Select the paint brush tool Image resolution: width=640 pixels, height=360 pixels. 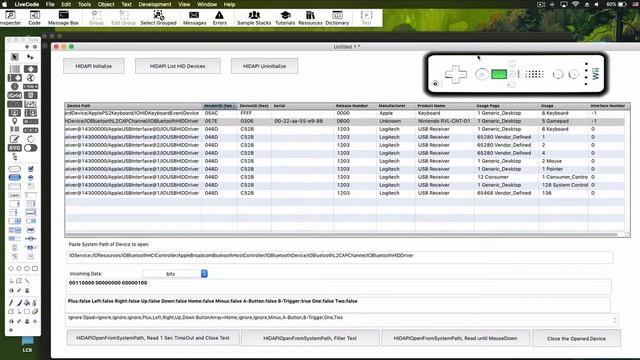19,303
